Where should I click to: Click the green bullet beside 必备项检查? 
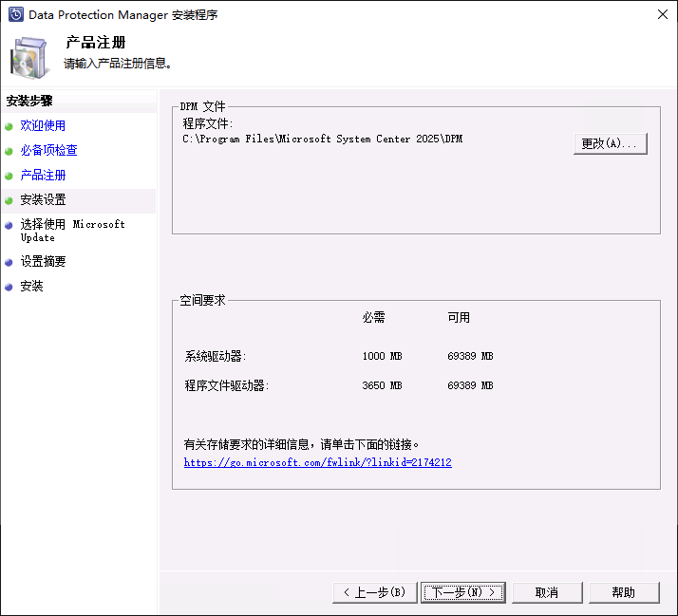[9, 151]
